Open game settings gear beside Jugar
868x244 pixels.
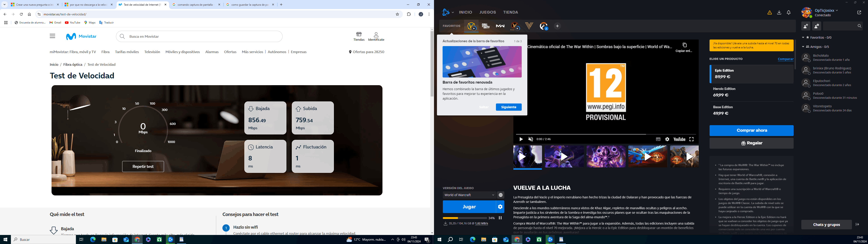500,207
